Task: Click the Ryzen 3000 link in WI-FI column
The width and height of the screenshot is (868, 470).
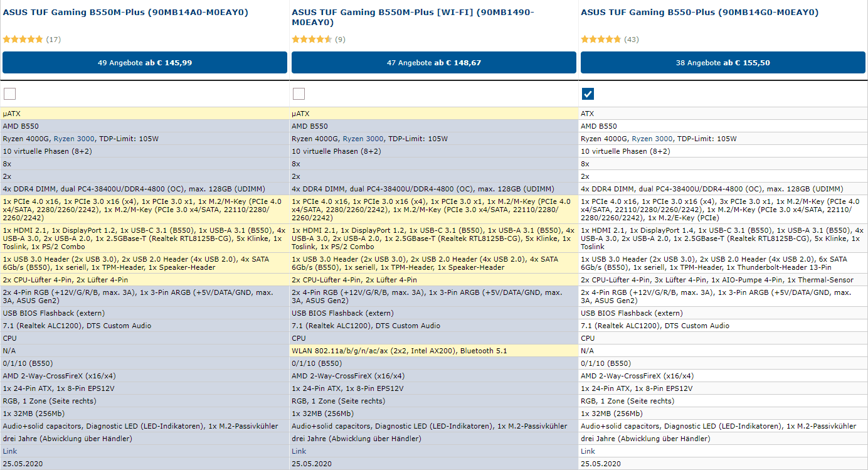Action: tap(363, 139)
